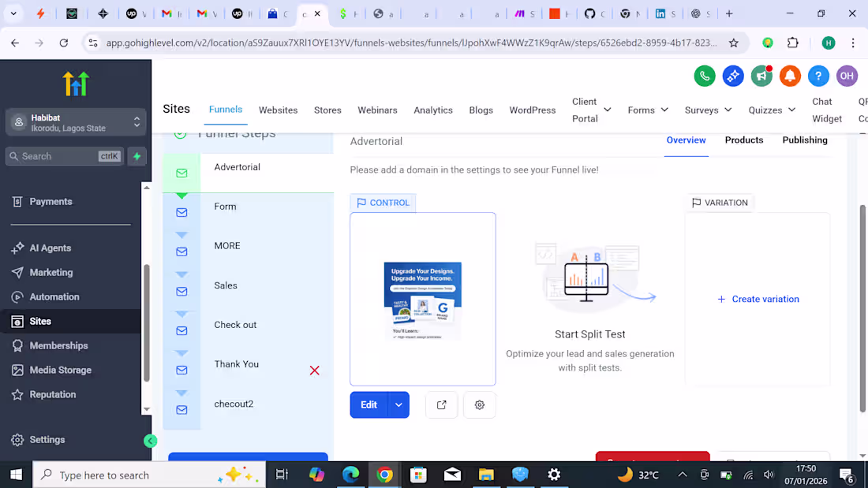This screenshot has width=868, height=488.
Task: Open Reputation in sidebar
Action: 53,394
